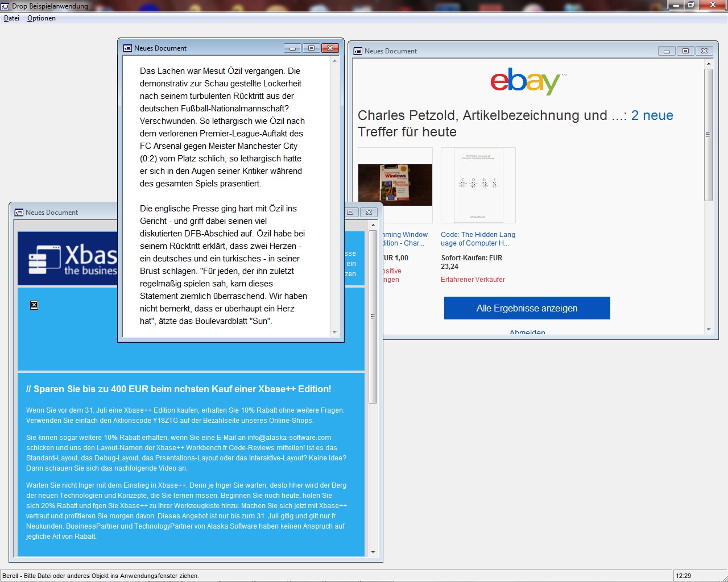The image size is (728, 582).
Task: Click the 12:29 clock in status bar
Action: (x=684, y=576)
